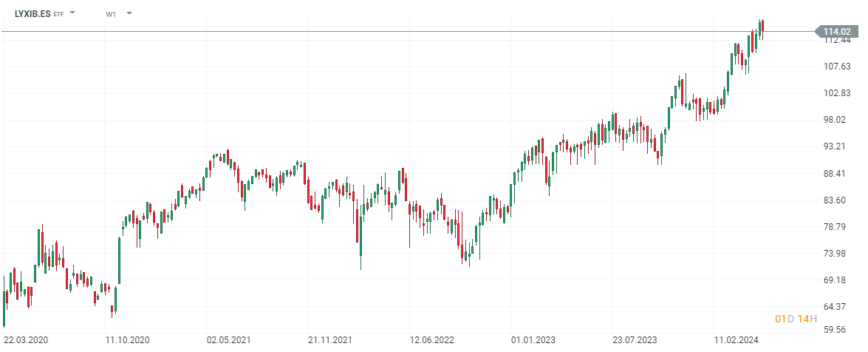Click the ETF instrument type tag

(x=58, y=14)
